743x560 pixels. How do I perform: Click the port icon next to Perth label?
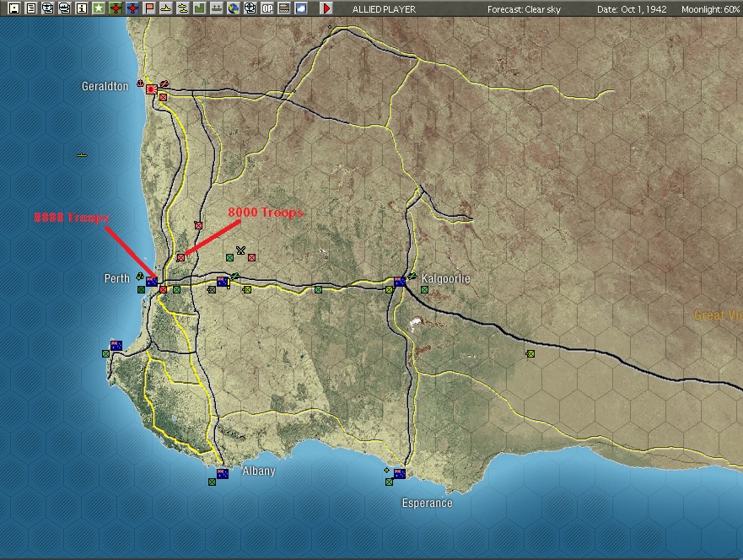(140, 276)
